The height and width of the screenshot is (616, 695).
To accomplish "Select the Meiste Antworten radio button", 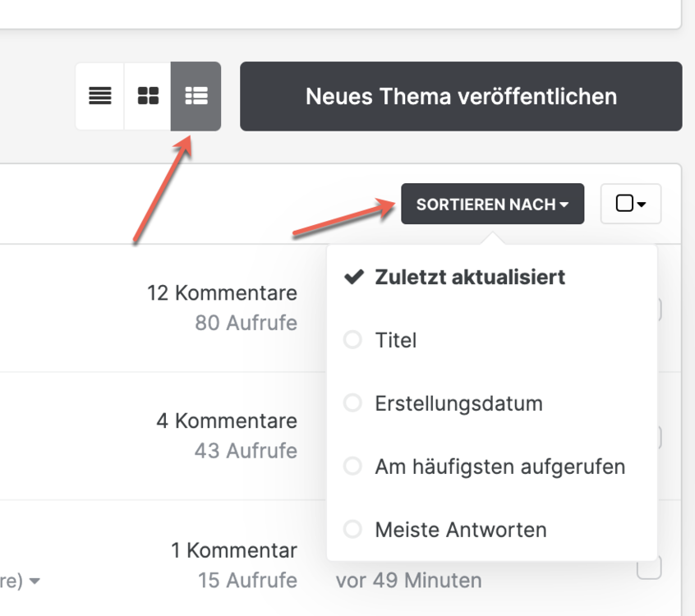I will [353, 530].
